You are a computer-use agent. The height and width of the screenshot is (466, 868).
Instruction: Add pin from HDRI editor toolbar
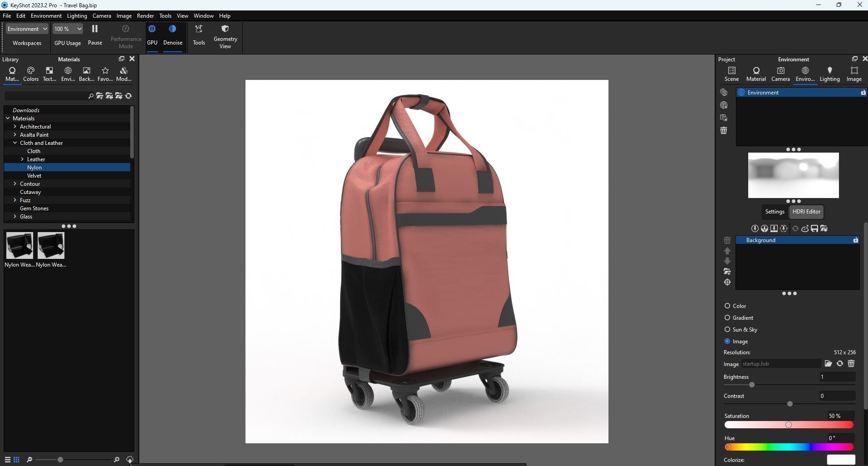pos(755,228)
